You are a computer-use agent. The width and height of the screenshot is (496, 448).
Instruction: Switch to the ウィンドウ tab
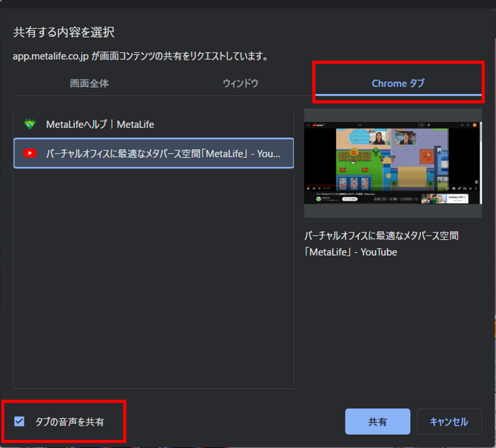pyautogui.click(x=240, y=84)
